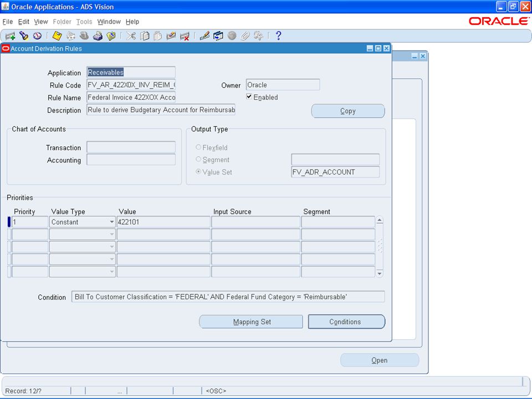Click Priorities scrollbar down arrow
The image size is (532, 399).
(380, 273)
